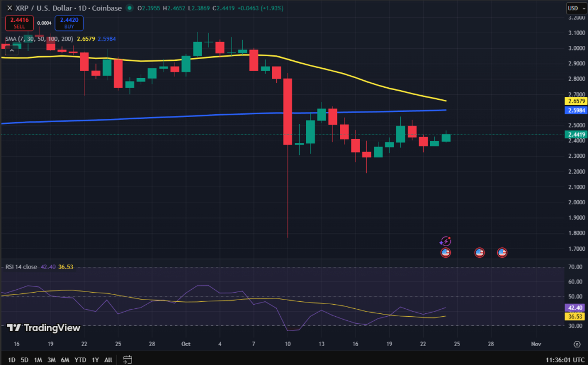Select the 5D time range

tap(24, 360)
